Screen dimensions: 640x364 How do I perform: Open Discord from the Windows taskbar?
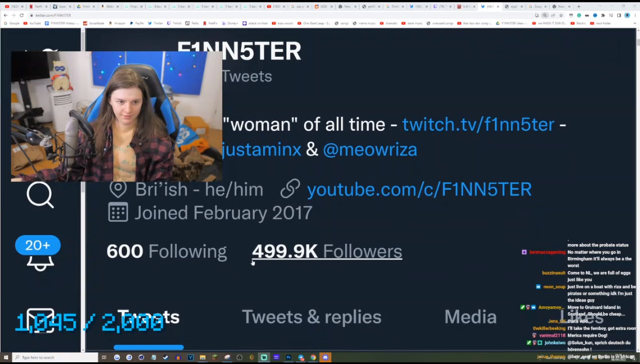(x=325, y=357)
